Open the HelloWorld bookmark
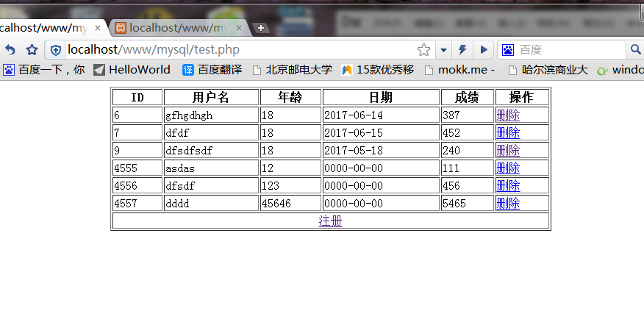644x311 pixels. (132, 70)
